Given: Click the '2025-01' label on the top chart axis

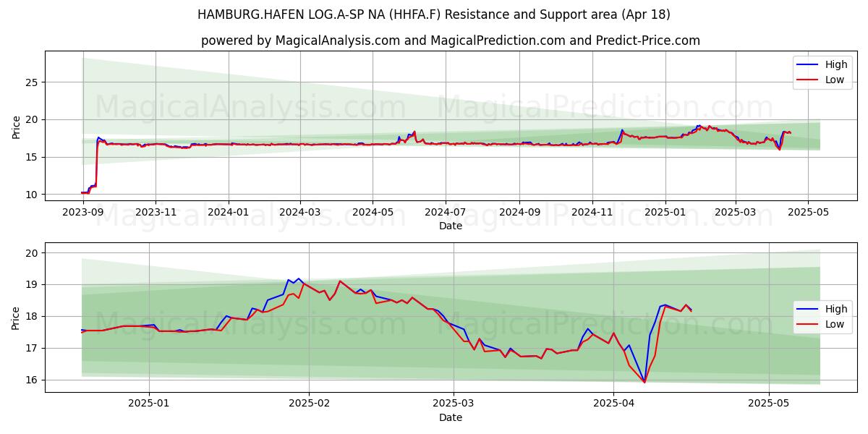Looking at the screenshot, I should pyautogui.click(x=665, y=212).
